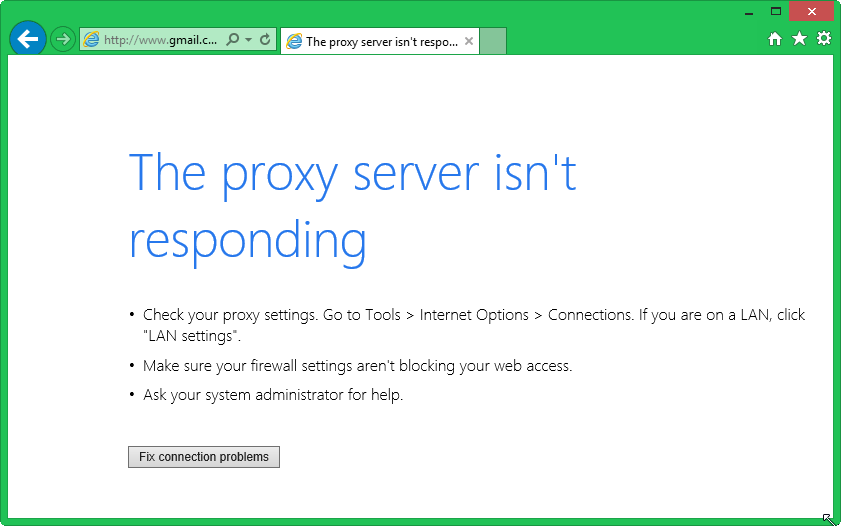841x526 pixels.
Task: Refresh the page with the reload icon
Action: point(265,40)
